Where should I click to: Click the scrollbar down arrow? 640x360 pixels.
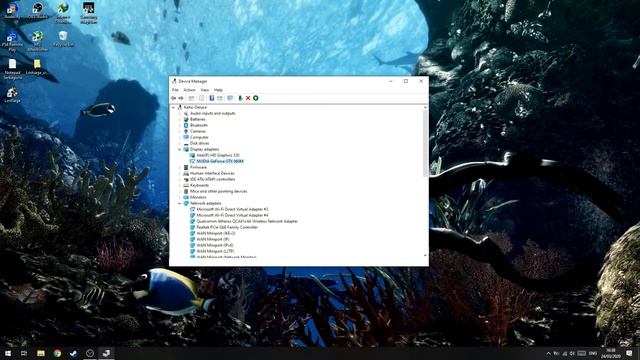(x=425, y=256)
